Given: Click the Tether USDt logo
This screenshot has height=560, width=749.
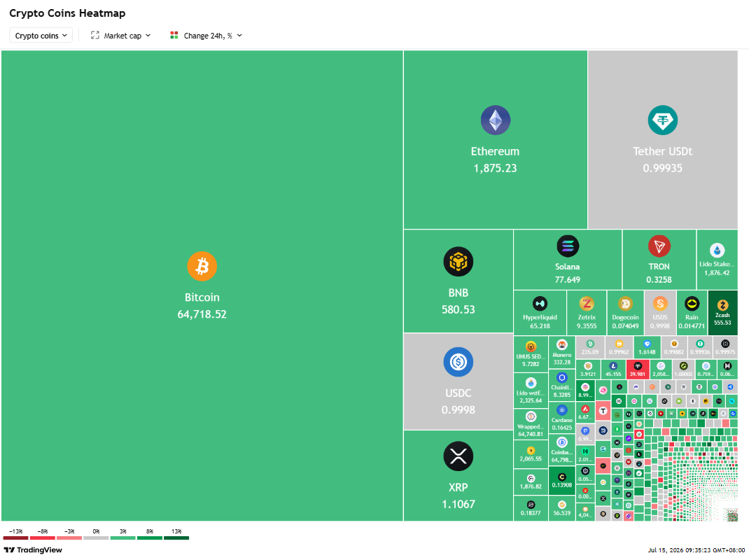Looking at the screenshot, I should click(x=662, y=120).
